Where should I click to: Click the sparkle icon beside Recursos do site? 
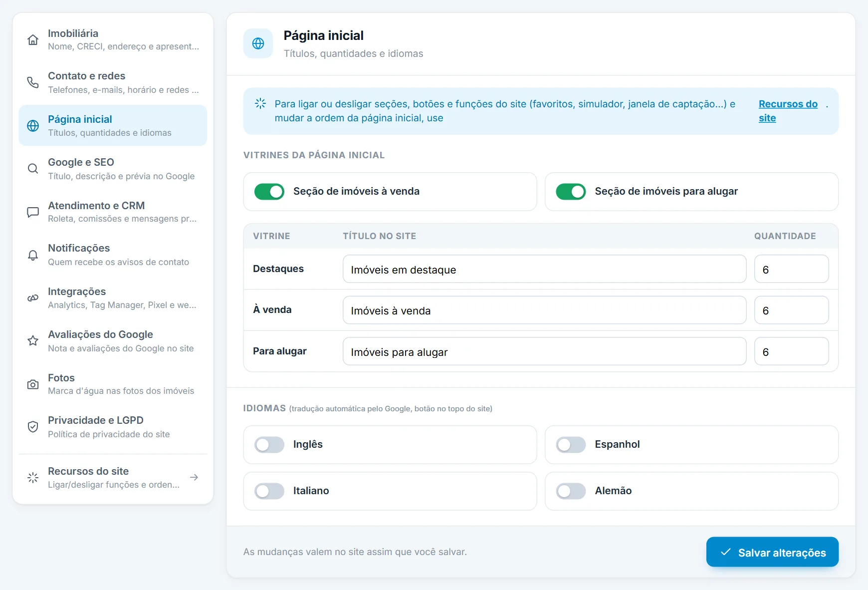pos(33,478)
